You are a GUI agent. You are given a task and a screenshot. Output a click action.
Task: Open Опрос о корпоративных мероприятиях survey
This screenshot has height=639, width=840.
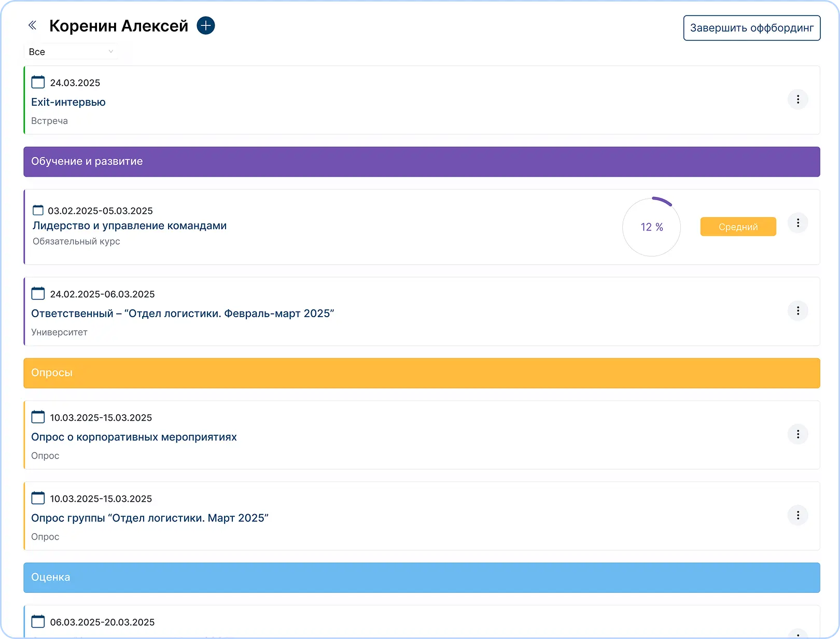coord(134,437)
